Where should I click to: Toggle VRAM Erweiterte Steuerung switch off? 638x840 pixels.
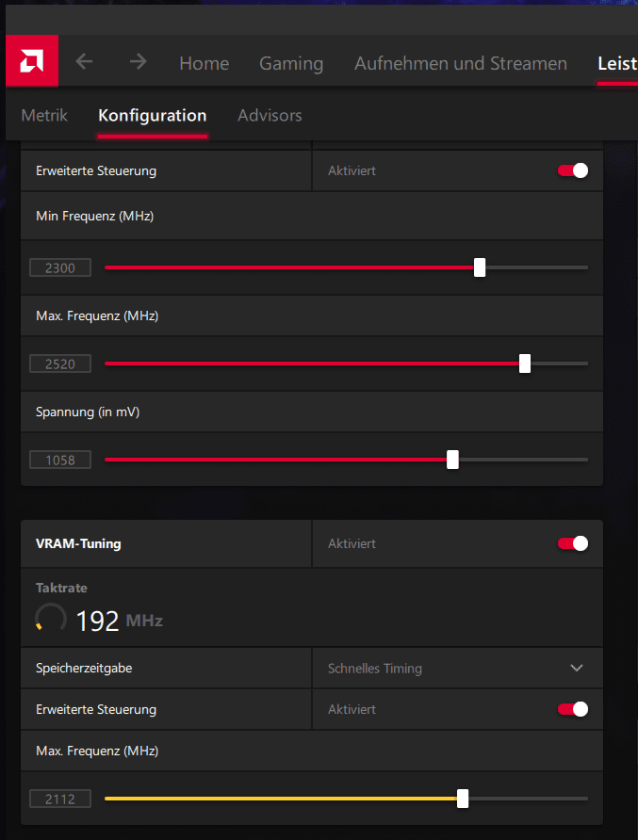point(572,709)
